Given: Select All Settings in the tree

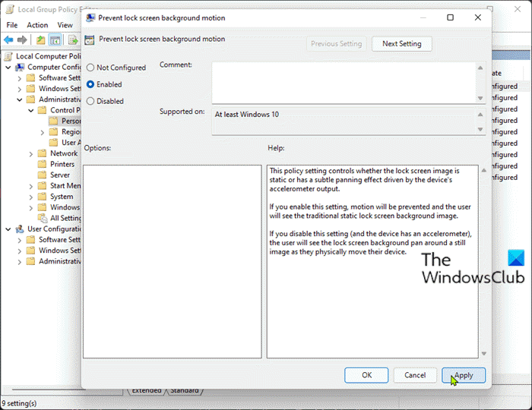Looking at the screenshot, I should tap(65, 218).
